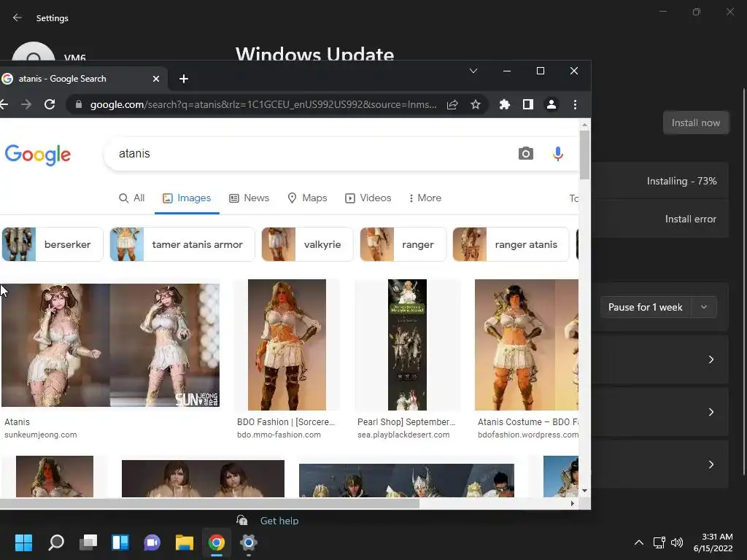
Task: Click the Chrome icon on the taskbar
Action: (216, 542)
